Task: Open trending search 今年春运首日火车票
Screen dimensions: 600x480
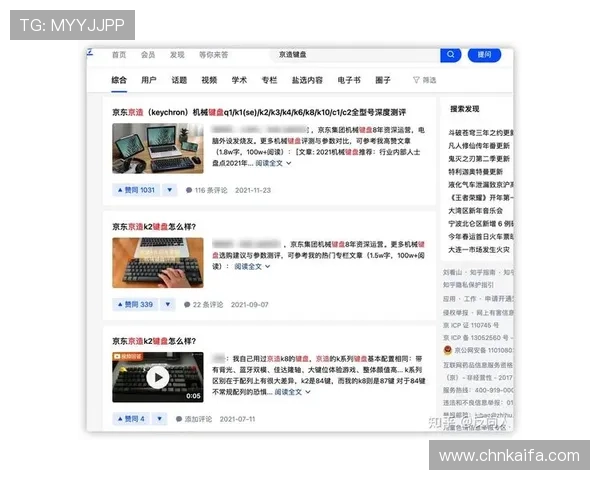Action: (x=481, y=237)
